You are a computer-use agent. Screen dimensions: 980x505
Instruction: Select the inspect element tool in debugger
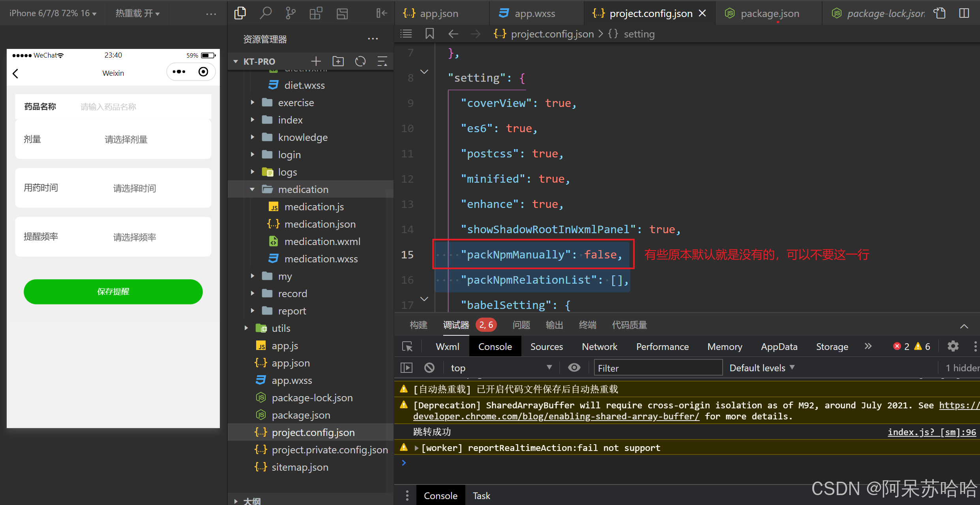click(407, 346)
